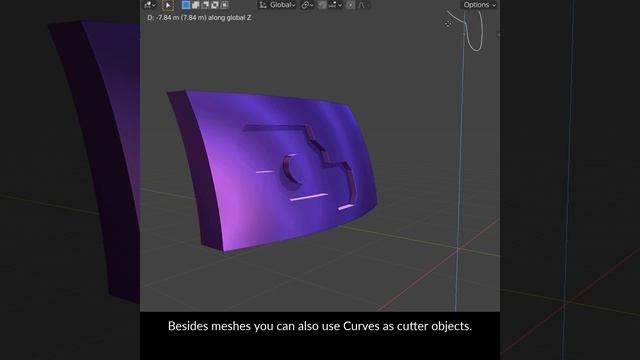Viewport: 640px width, 360px height.
Task: Choose the 'subtract selection' mode icon
Action: pos(205,5)
